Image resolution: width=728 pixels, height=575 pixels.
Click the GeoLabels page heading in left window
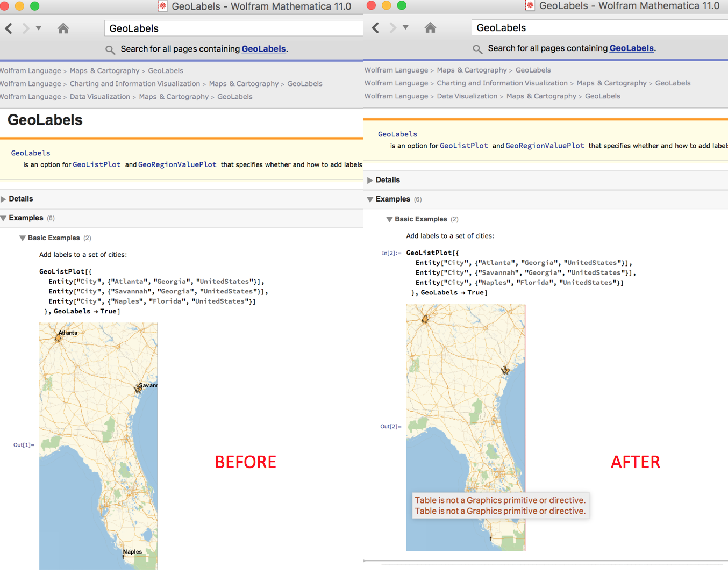pos(45,120)
